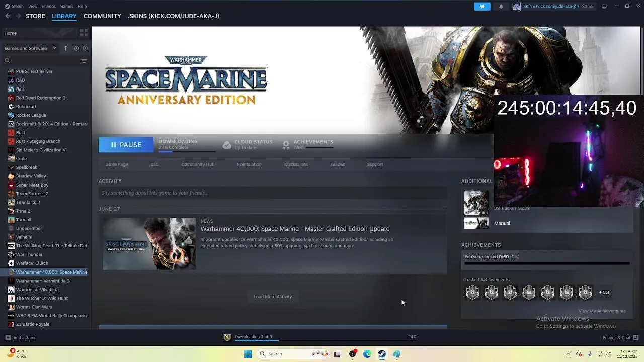644x362 pixels.
Task: Select The Witcher 3: Wild Hunt
Action: (x=42, y=298)
